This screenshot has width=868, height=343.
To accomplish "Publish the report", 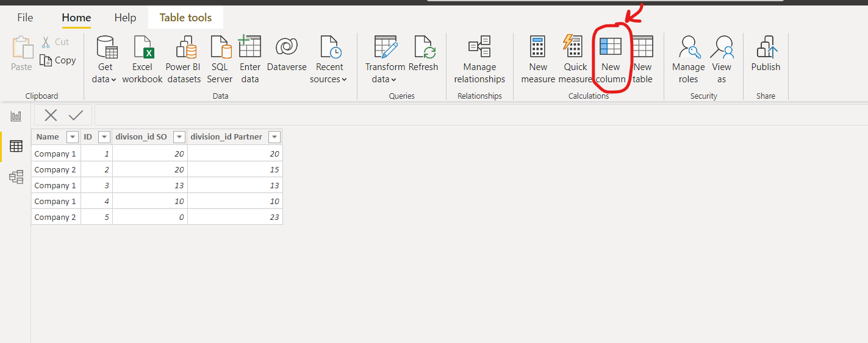I will click(x=766, y=54).
